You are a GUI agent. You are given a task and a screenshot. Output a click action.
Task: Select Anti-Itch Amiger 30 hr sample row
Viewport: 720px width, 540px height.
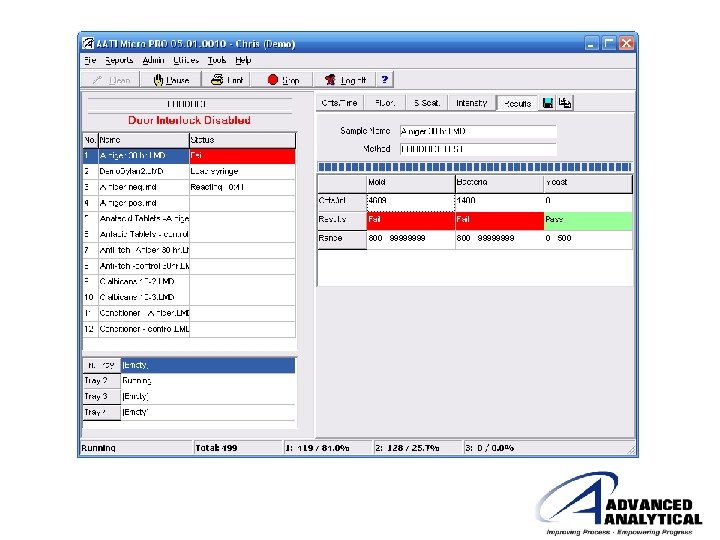point(189,250)
